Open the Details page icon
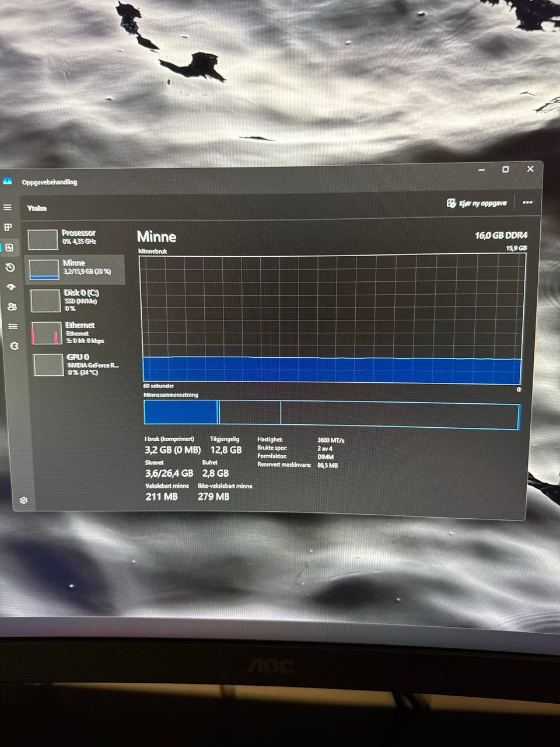 [x=13, y=326]
